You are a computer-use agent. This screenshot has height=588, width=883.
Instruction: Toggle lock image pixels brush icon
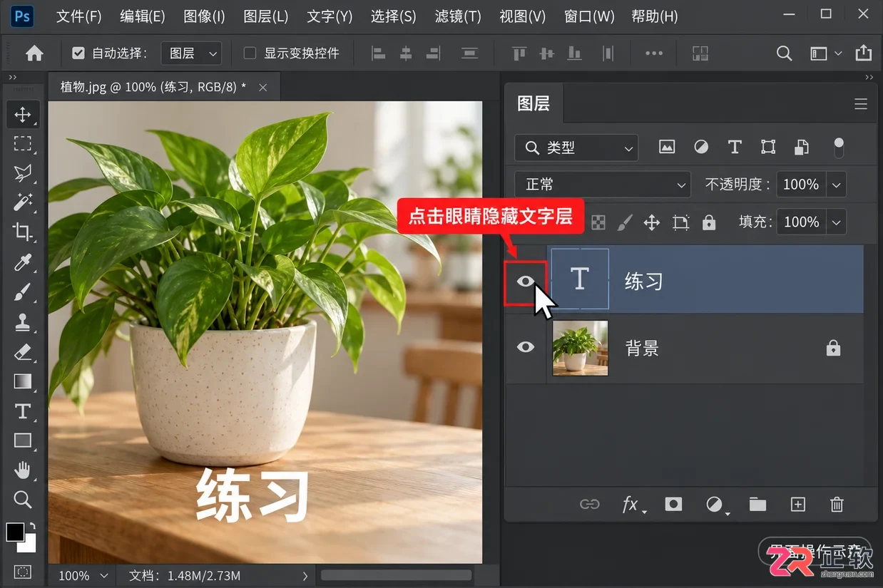coord(624,222)
